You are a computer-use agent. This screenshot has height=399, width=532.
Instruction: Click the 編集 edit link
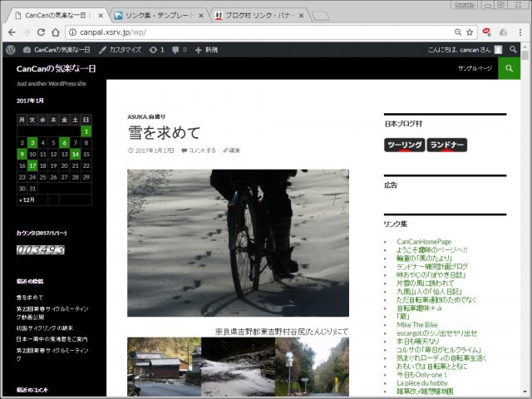(x=234, y=150)
